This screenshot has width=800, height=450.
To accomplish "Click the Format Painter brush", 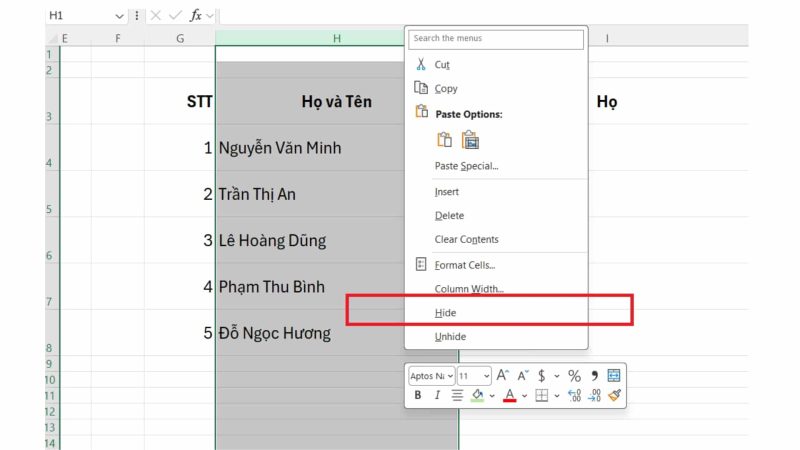I will coord(614,395).
